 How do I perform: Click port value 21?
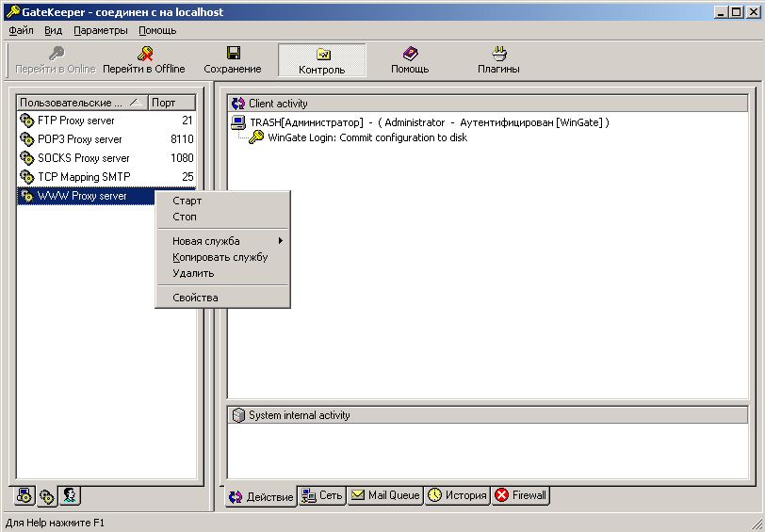(187, 121)
